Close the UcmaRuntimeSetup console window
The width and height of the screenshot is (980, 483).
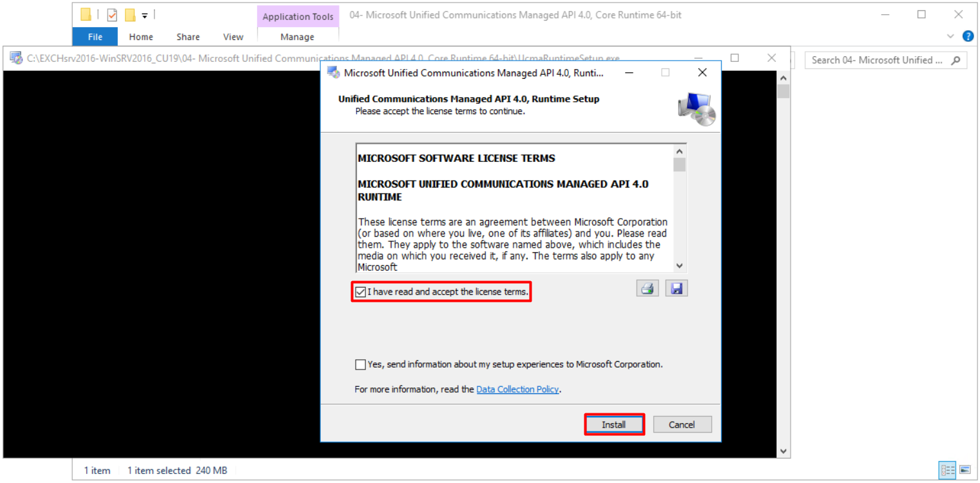click(x=772, y=58)
